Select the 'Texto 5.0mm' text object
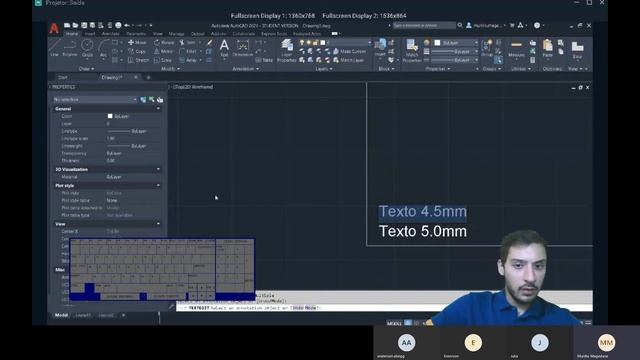This screenshot has height=360, width=640. tap(423, 231)
